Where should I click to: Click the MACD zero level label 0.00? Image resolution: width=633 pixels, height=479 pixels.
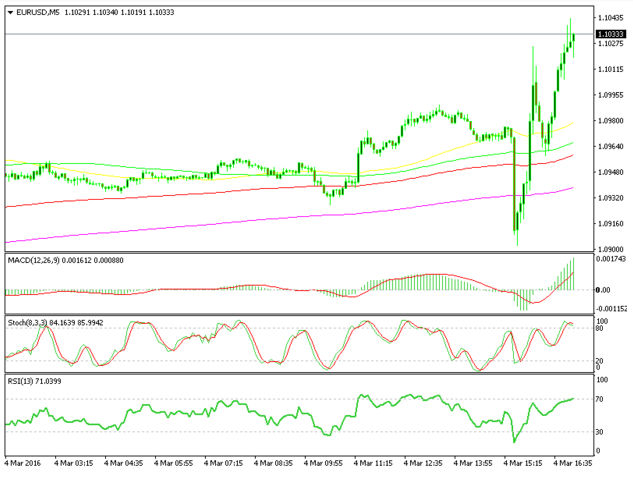(603, 290)
